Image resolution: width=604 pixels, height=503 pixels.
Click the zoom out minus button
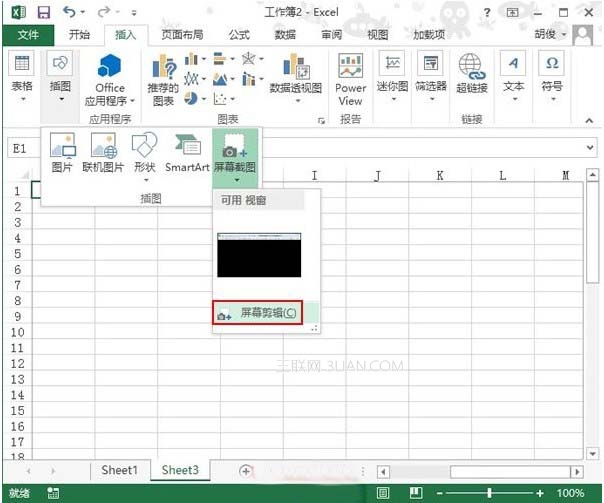[x=440, y=493]
